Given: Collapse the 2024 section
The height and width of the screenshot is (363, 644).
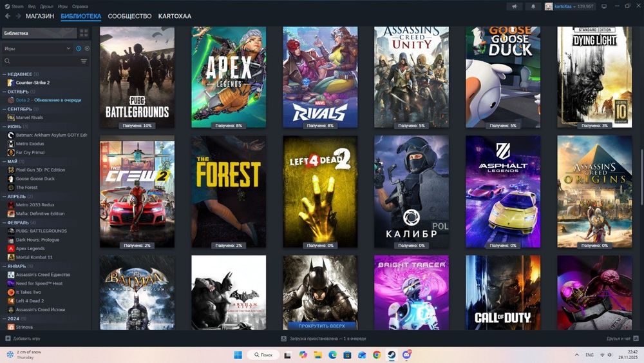Looking at the screenshot, I should (5, 319).
